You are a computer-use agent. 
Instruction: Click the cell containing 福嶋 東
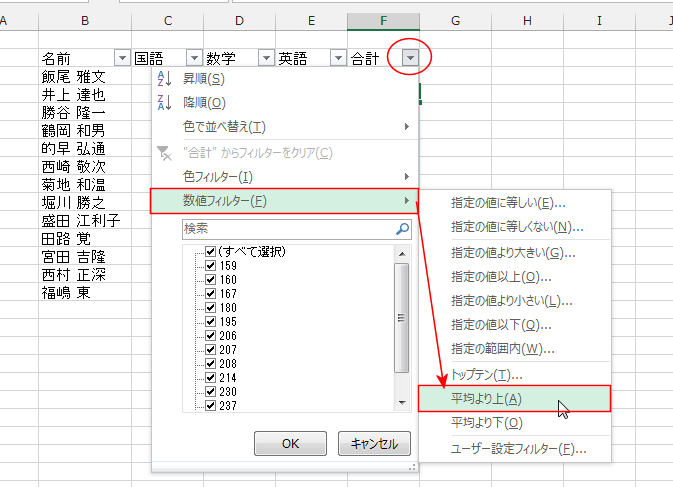(x=85, y=293)
